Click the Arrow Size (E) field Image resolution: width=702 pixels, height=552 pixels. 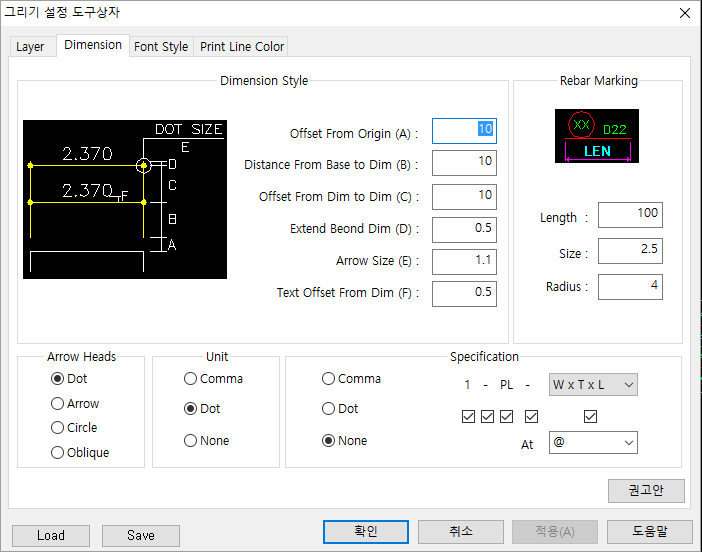pos(464,262)
